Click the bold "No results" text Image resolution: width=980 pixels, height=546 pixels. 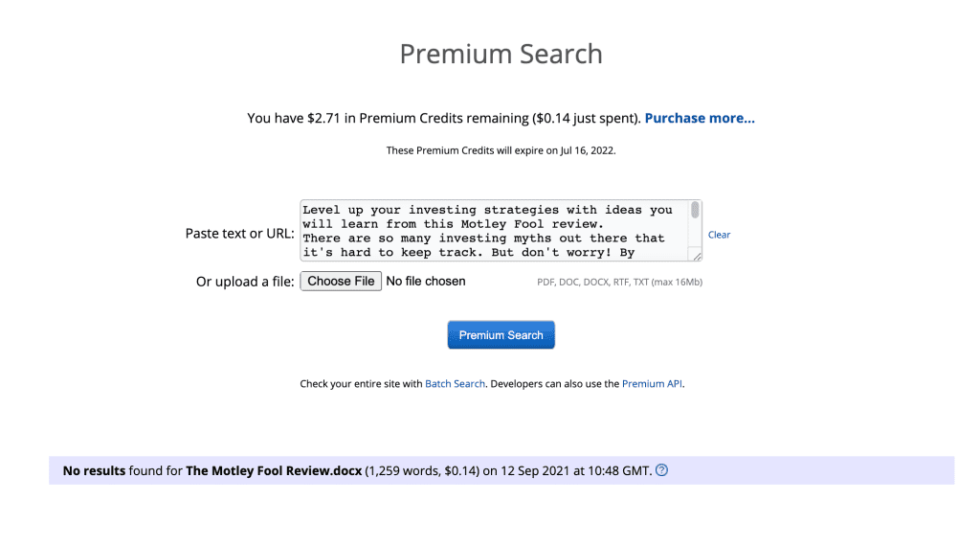coord(94,471)
